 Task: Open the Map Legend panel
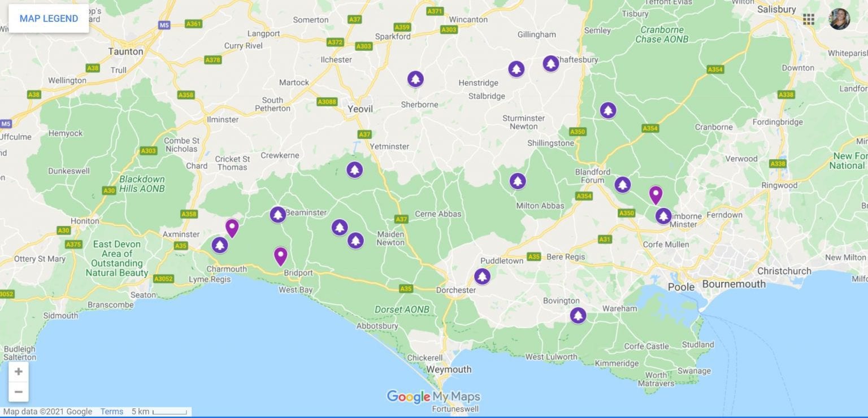[49, 19]
